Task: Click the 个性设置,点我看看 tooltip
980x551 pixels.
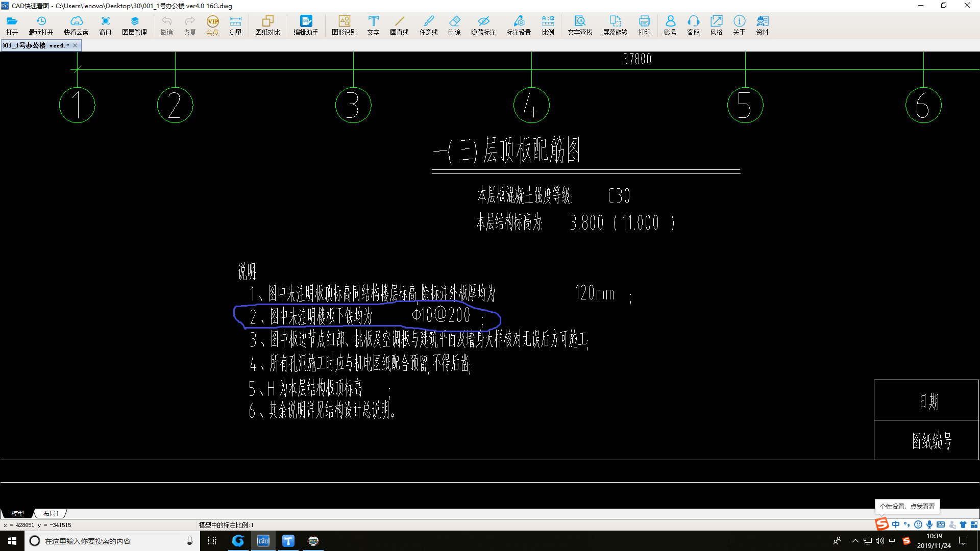Action: 907,506
